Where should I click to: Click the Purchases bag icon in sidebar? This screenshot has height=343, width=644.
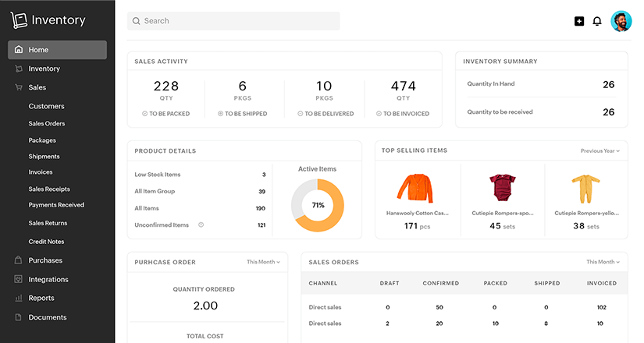[19, 260]
